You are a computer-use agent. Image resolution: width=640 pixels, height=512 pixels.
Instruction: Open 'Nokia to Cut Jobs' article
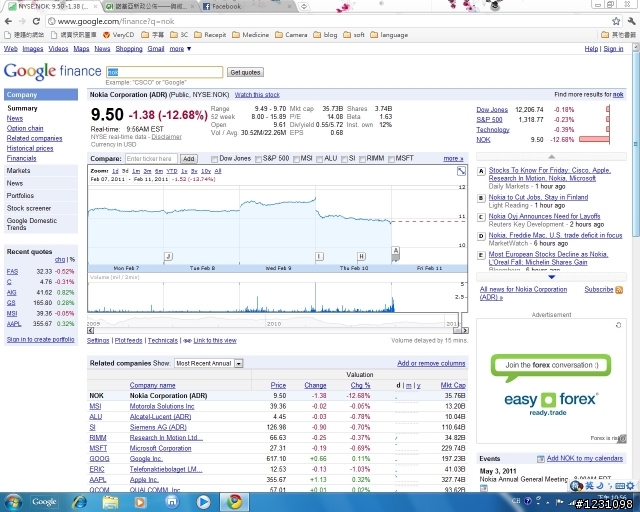click(x=538, y=197)
